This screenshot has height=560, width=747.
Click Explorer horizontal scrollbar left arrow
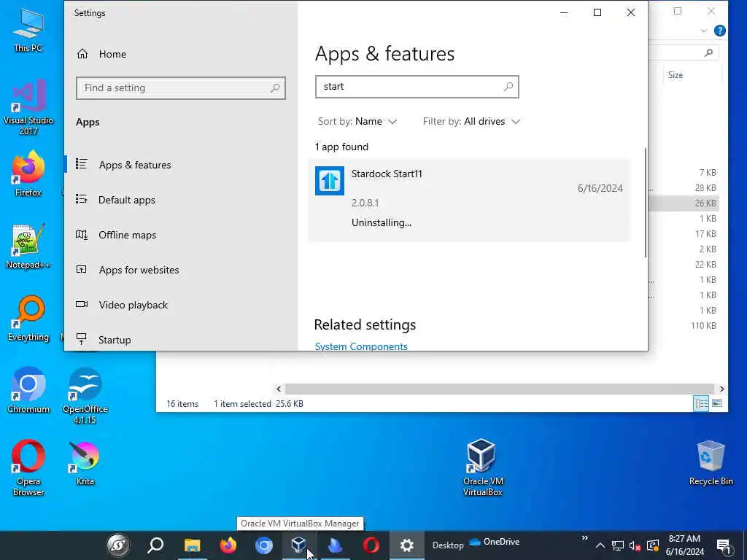pyautogui.click(x=279, y=389)
